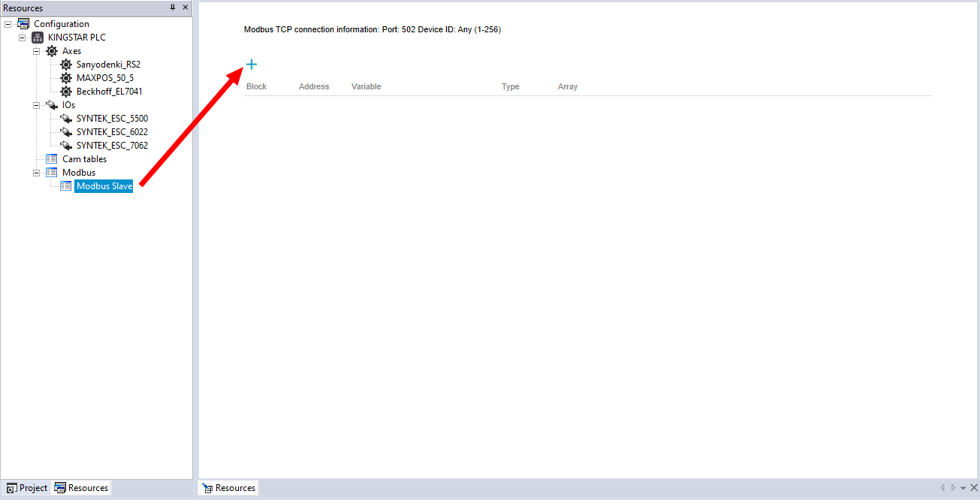Viewport: 980px width, 500px height.
Task: Click the Beckhoff_EL7041 axis gear icon
Action: point(66,92)
